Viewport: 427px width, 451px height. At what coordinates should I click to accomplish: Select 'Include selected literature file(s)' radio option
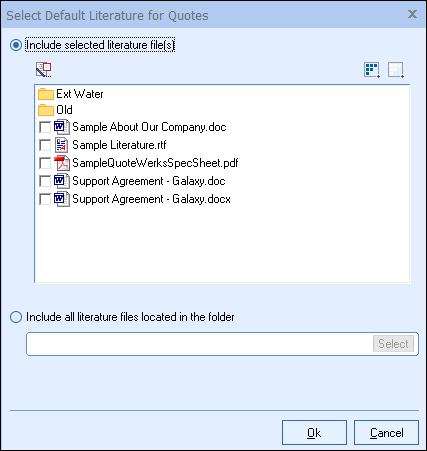(16, 45)
